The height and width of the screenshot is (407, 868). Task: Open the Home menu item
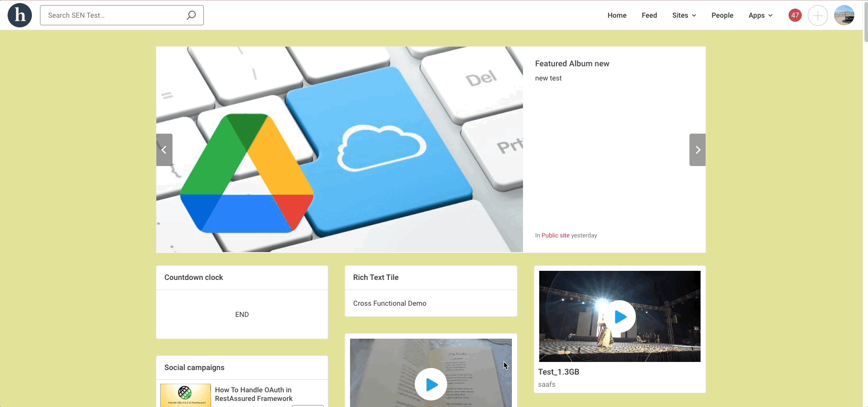(x=617, y=15)
